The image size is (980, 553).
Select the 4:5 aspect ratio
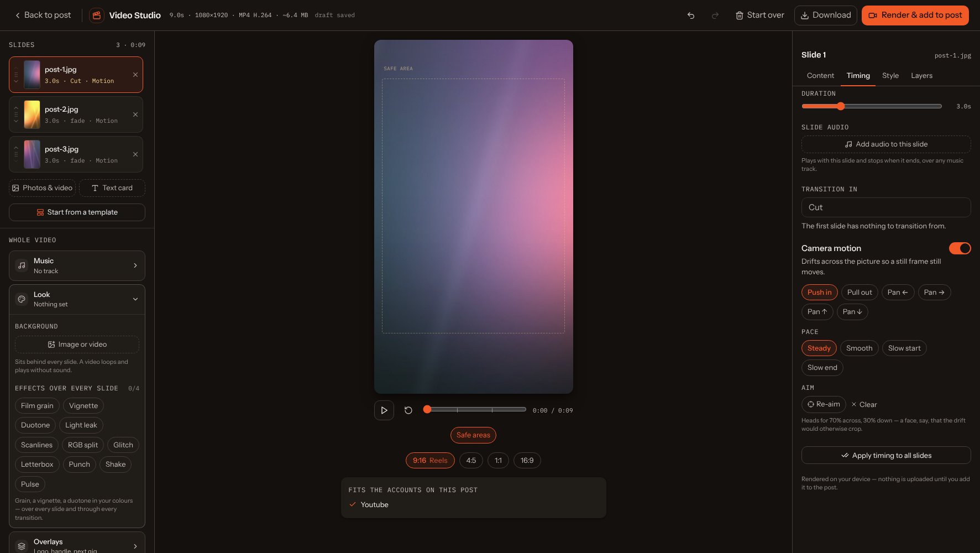pyautogui.click(x=471, y=461)
